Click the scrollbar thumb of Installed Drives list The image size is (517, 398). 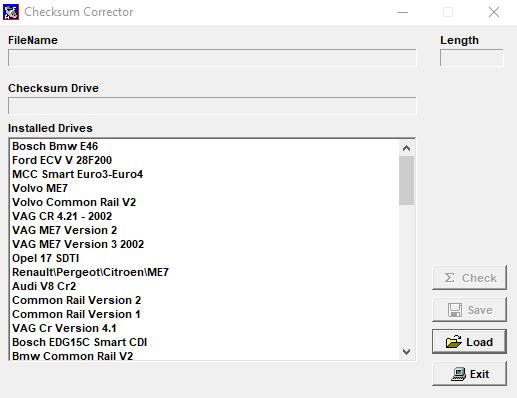pyautogui.click(x=406, y=180)
